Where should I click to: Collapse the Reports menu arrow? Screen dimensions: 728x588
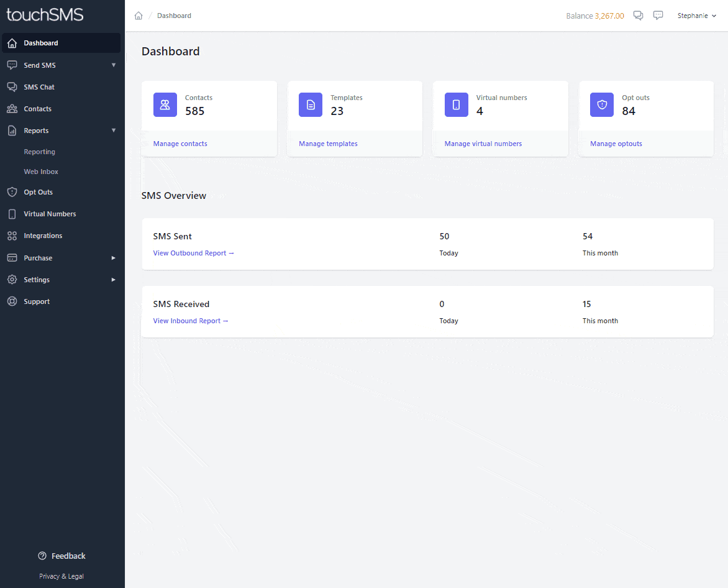(x=114, y=131)
